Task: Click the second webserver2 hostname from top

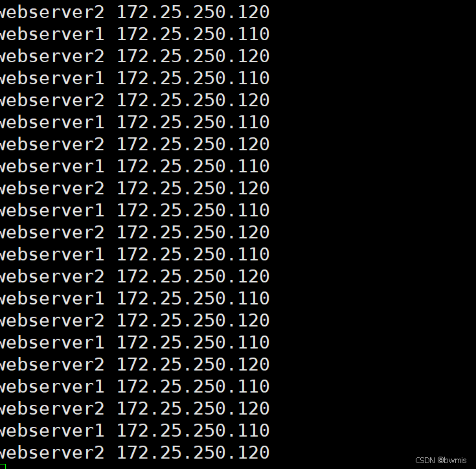Action: [x=52, y=56]
